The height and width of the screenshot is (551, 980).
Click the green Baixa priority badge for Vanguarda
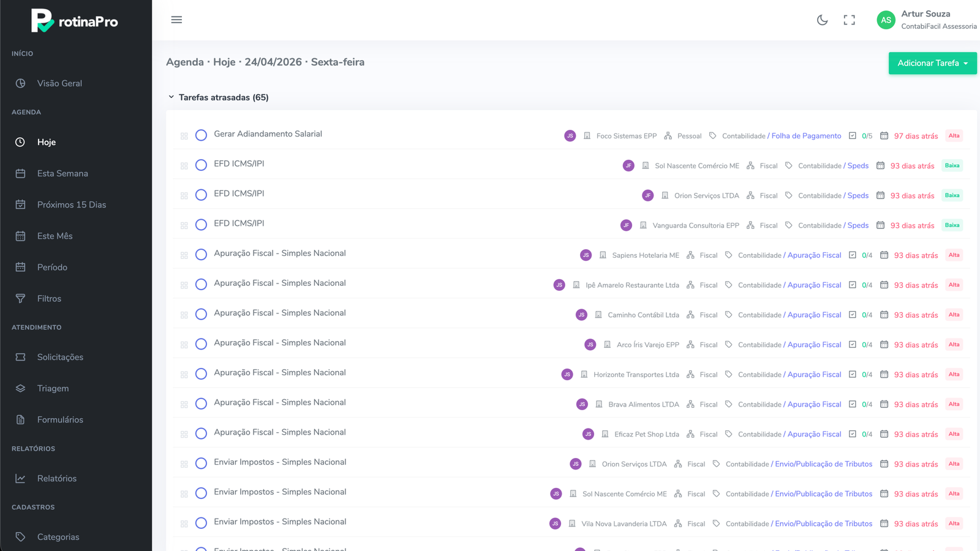(x=952, y=225)
